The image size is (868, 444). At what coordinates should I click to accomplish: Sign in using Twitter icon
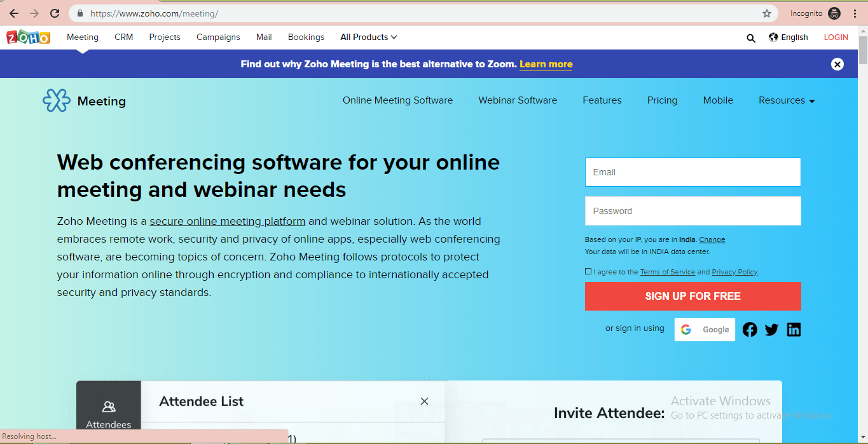pos(771,330)
